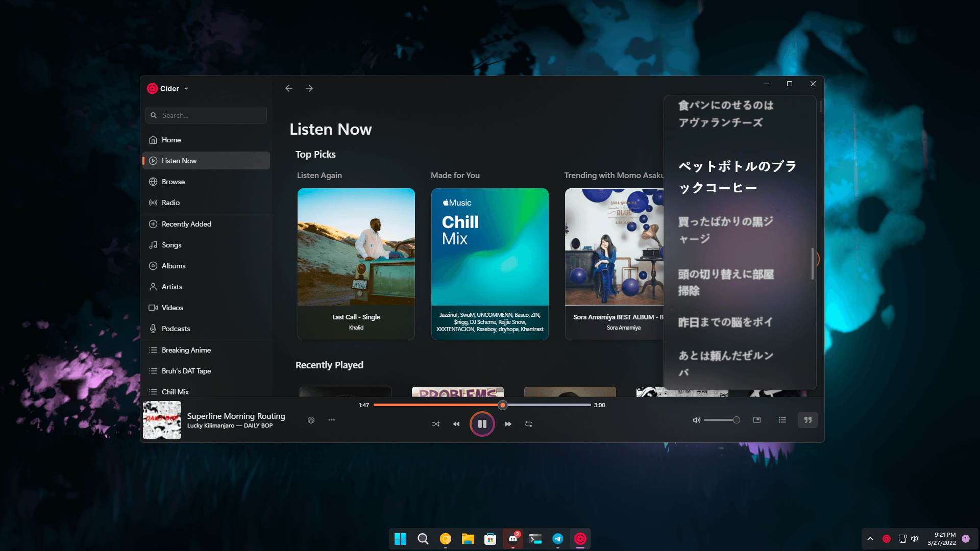Go to previous track

pos(456,424)
